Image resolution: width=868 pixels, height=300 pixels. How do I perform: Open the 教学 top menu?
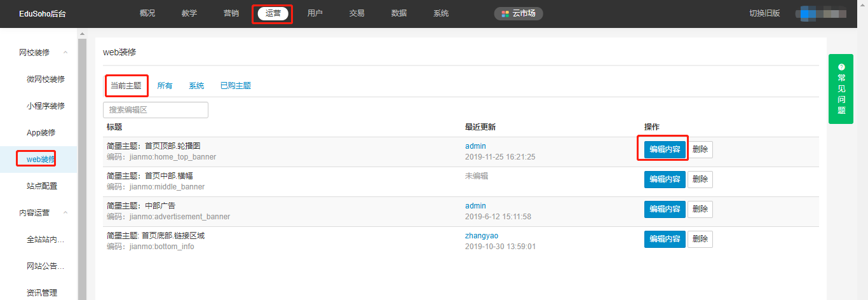point(189,13)
